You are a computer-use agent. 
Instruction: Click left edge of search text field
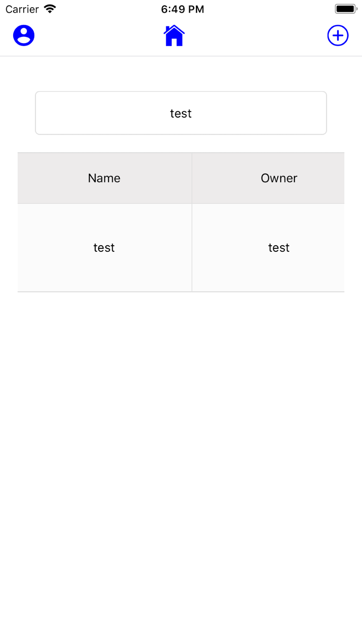coord(41,113)
